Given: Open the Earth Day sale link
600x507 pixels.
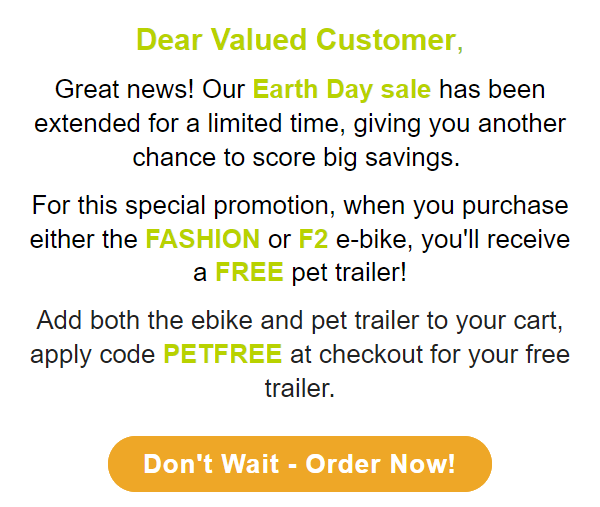Looking at the screenshot, I should [342, 90].
